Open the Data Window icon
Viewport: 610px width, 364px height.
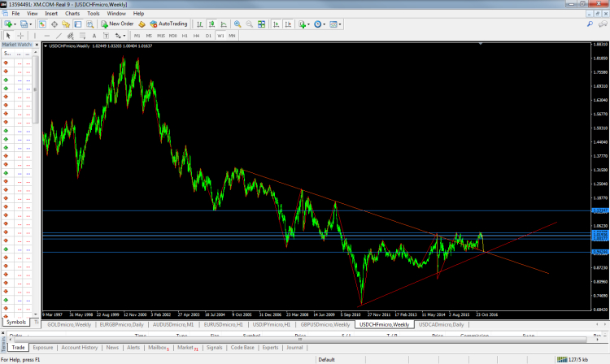pyautogui.click(x=54, y=24)
